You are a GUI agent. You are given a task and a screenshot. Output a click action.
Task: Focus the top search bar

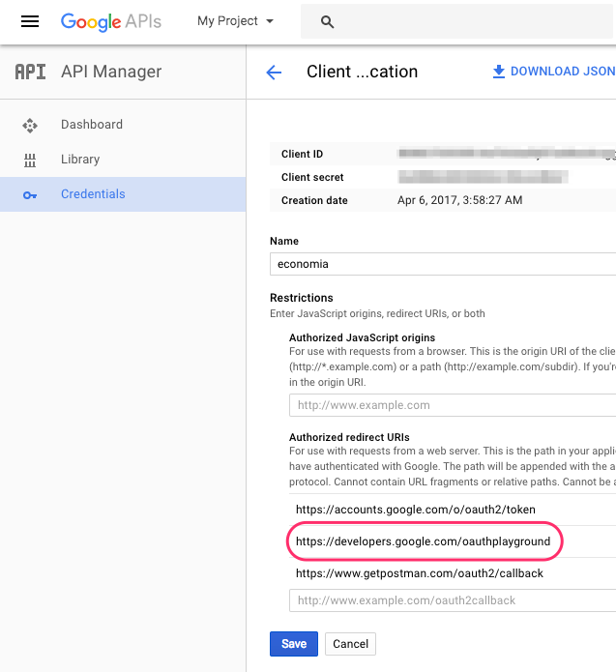click(457, 21)
